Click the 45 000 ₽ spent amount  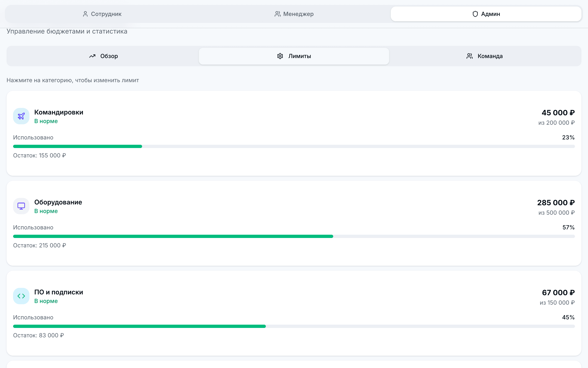click(558, 113)
